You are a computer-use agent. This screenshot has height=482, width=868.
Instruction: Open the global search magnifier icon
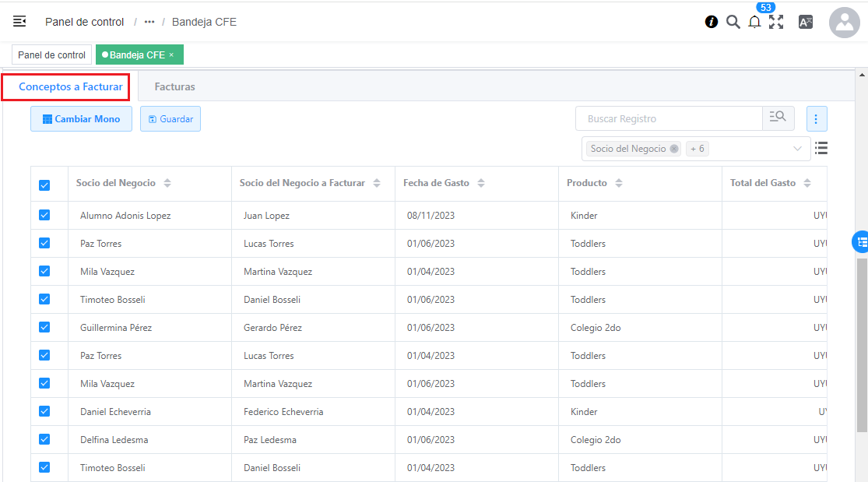coord(733,22)
